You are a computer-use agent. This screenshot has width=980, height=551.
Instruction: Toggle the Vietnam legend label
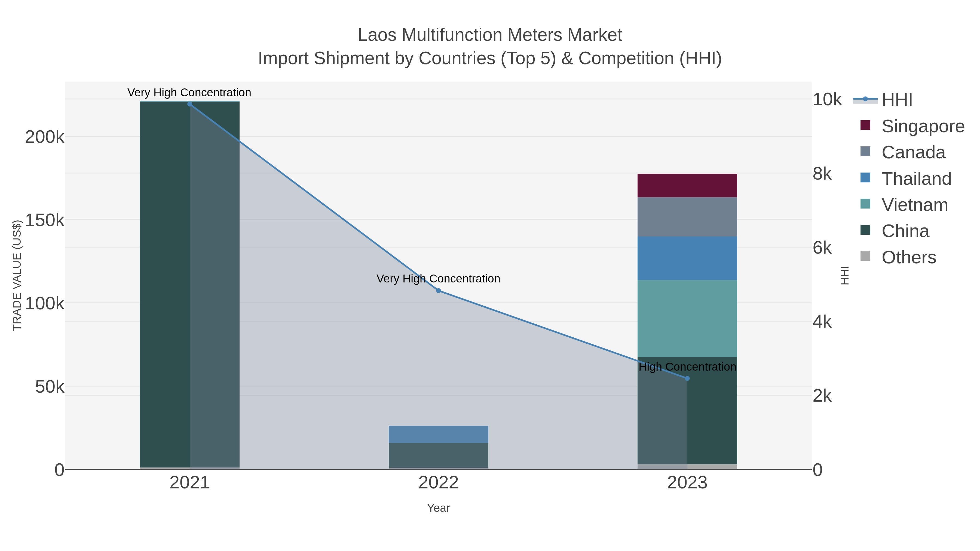pos(915,205)
